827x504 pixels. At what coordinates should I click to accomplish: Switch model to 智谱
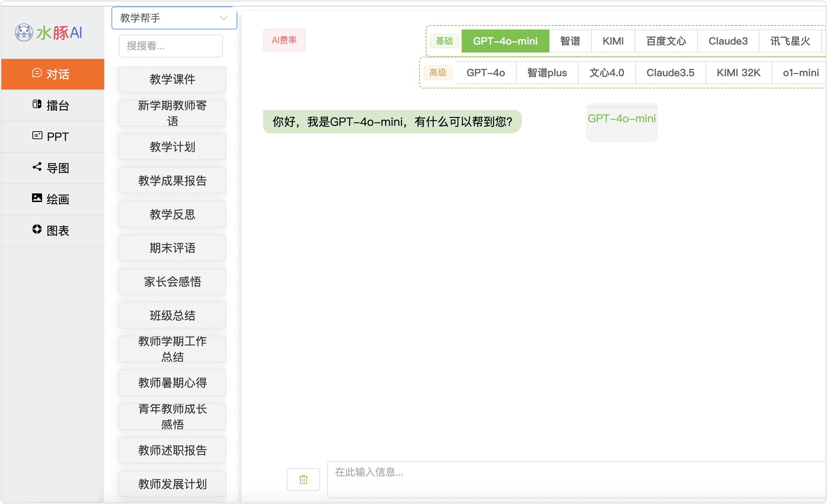[x=570, y=41]
